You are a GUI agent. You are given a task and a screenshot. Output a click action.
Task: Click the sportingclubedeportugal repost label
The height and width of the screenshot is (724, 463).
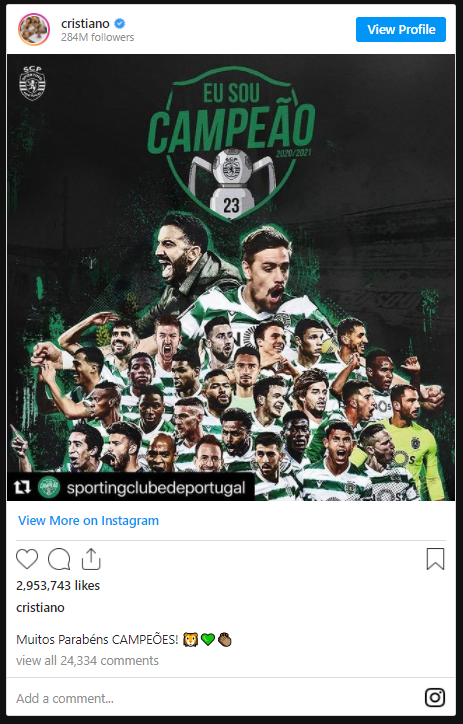tap(156, 488)
